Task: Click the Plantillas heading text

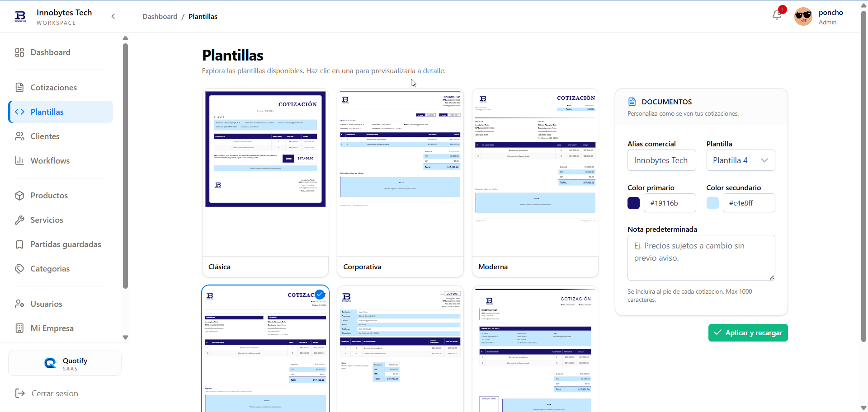Action: click(x=232, y=55)
